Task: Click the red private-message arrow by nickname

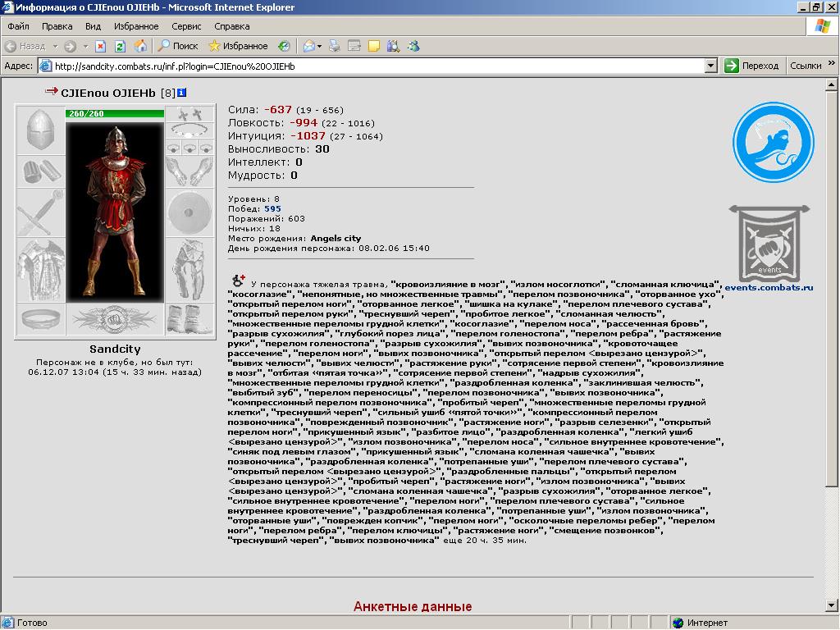Action: point(52,91)
